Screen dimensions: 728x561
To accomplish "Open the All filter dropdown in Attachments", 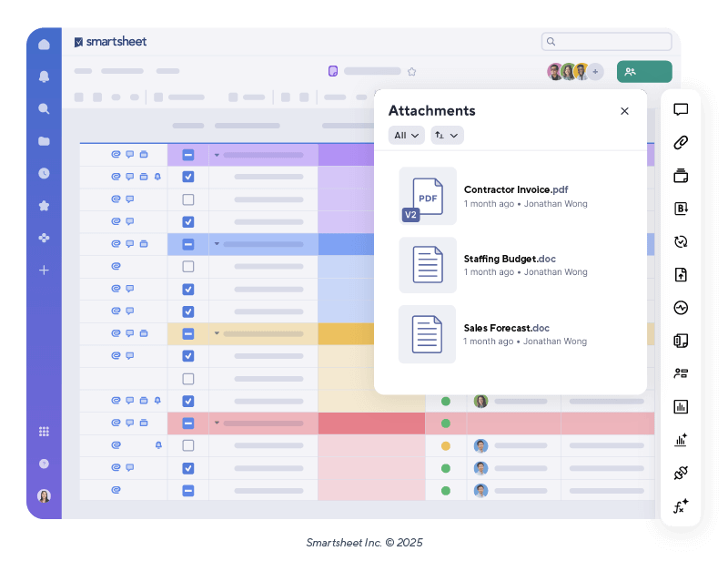I will click(x=406, y=135).
